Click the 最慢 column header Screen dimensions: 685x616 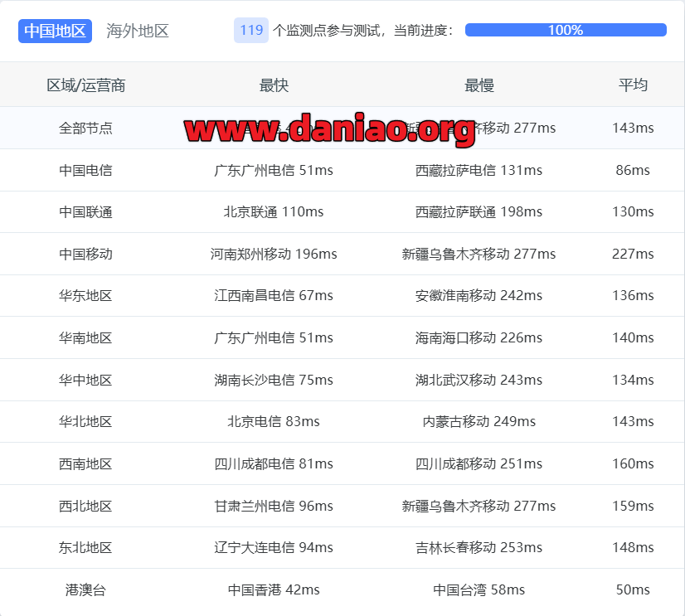coord(479,85)
